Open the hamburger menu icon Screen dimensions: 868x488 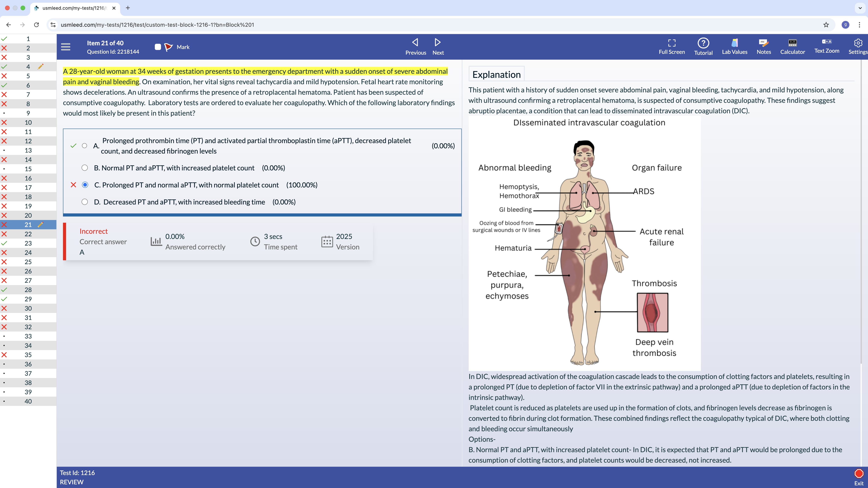tap(66, 47)
